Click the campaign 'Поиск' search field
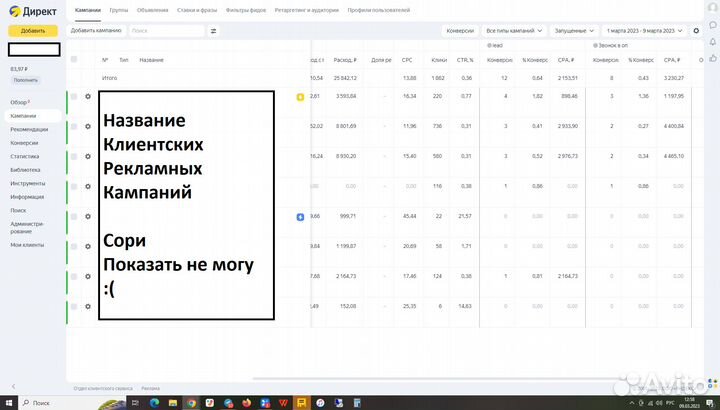 point(166,31)
